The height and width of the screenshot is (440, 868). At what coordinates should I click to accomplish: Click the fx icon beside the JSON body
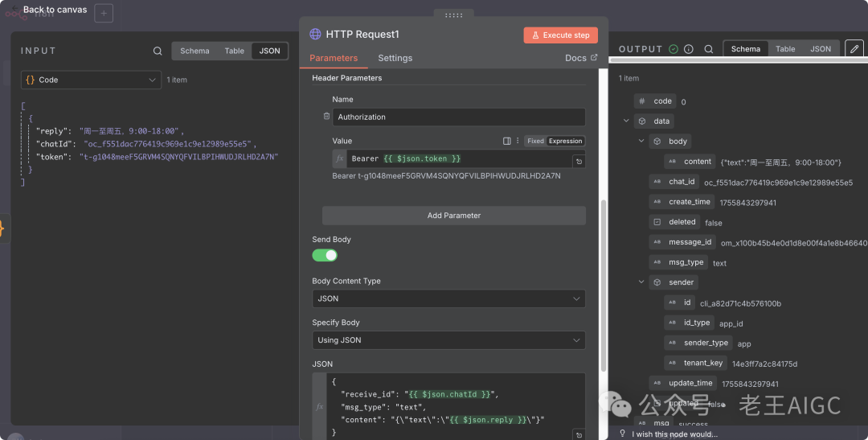[319, 406]
